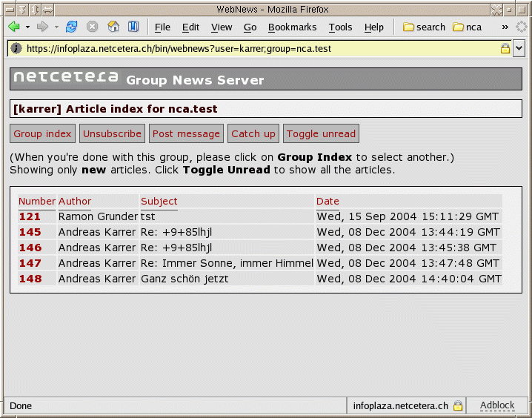Screen dimensions: 532x418
Task: Click Adblock in the status bar
Action: click(497, 405)
